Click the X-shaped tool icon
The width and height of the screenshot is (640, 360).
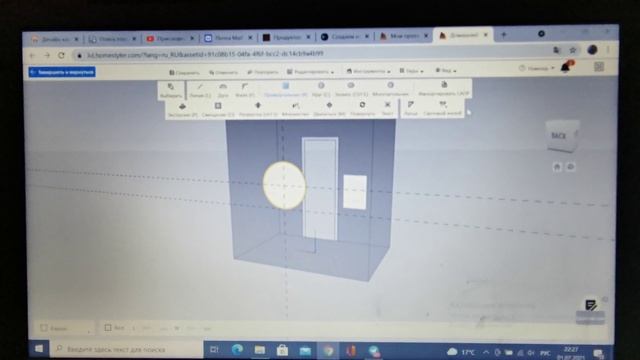click(x=387, y=109)
